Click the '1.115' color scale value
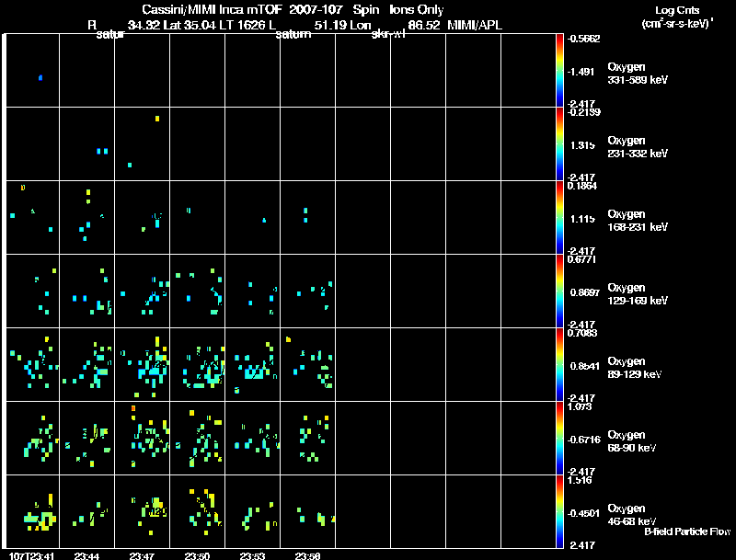Viewport: 736px width, 560px height. point(582,219)
